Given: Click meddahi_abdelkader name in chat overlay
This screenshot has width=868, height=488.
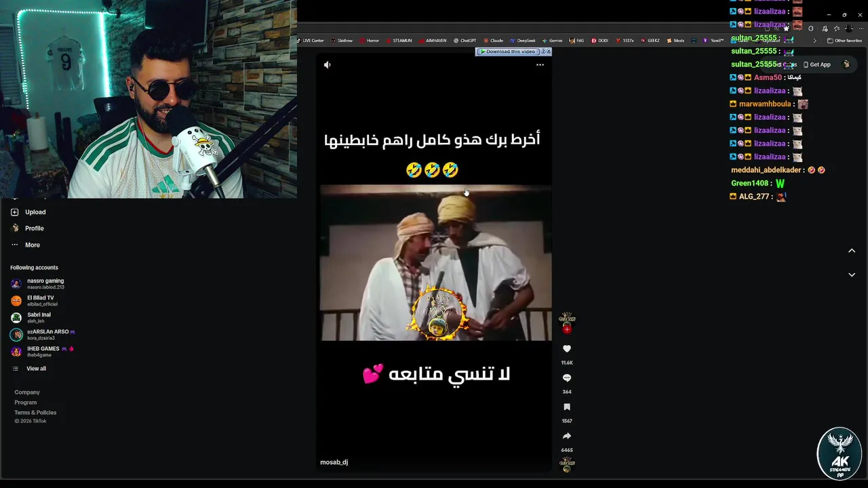Looking at the screenshot, I should 767,170.
